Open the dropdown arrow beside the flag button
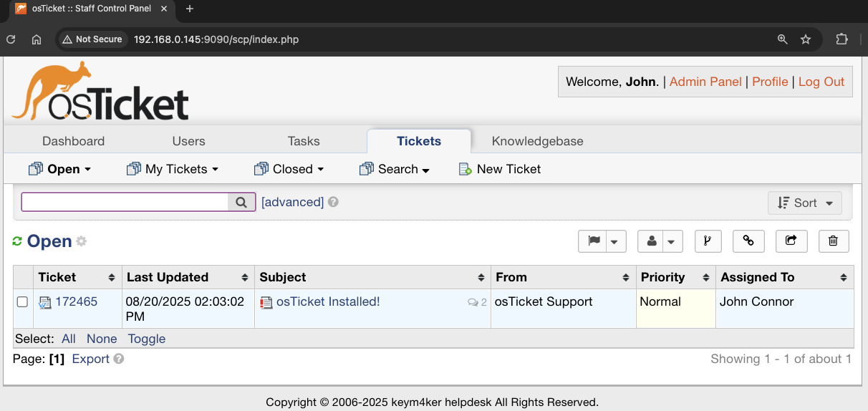This screenshot has width=868, height=411. click(x=614, y=241)
